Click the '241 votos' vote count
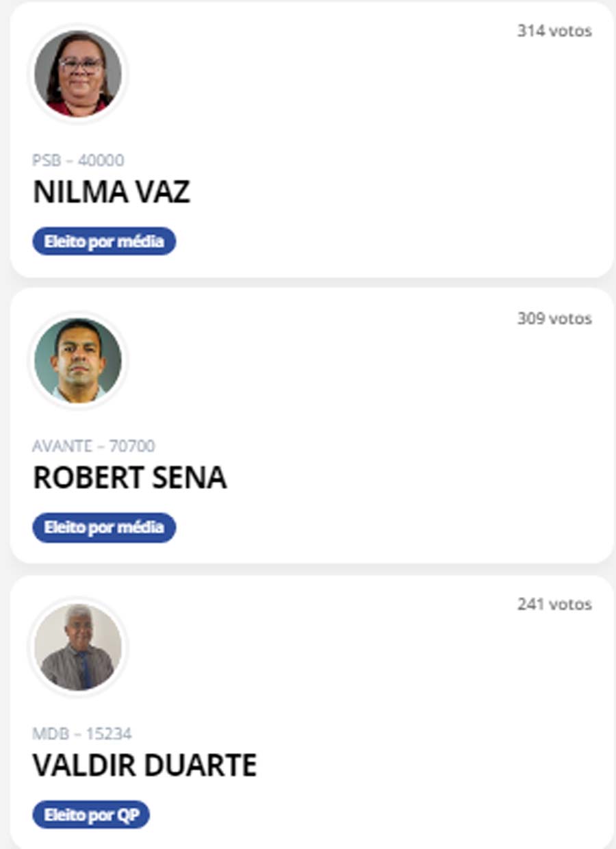Viewport: 616px width, 849px height. 554,605
